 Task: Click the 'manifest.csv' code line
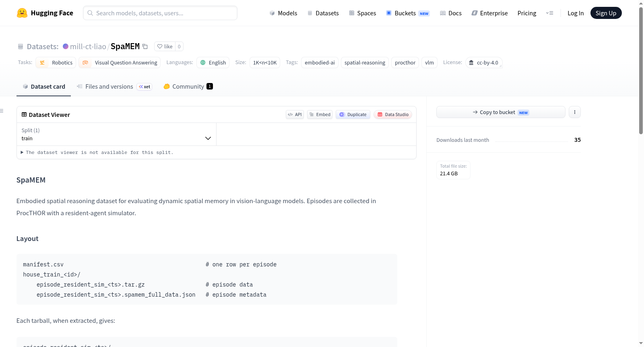pyautogui.click(x=43, y=264)
